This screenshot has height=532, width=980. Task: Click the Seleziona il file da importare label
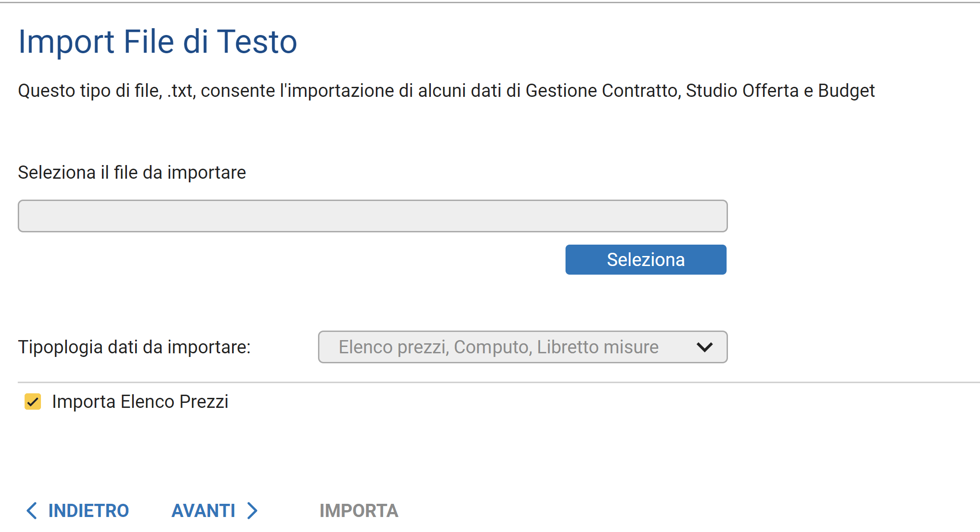click(x=132, y=173)
